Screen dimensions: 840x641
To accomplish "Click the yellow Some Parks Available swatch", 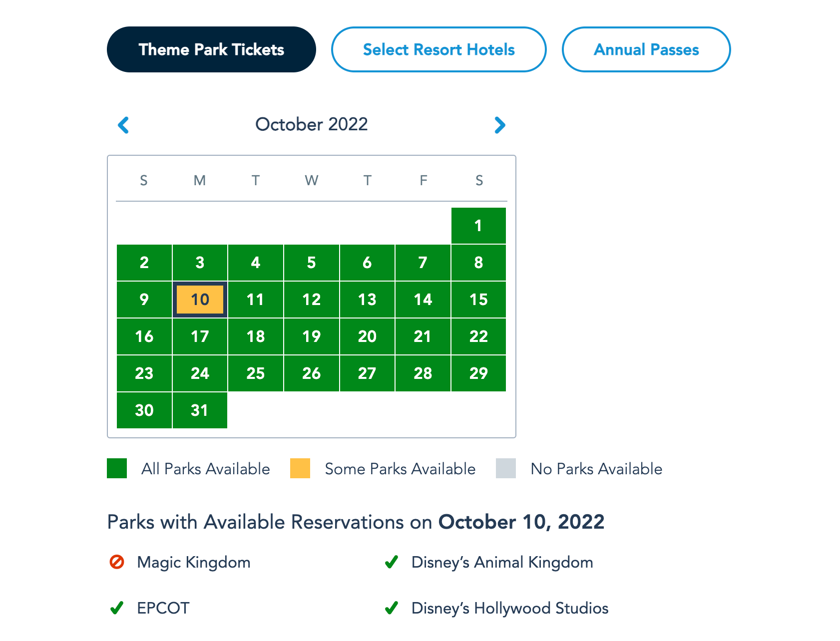I will [x=300, y=468].
